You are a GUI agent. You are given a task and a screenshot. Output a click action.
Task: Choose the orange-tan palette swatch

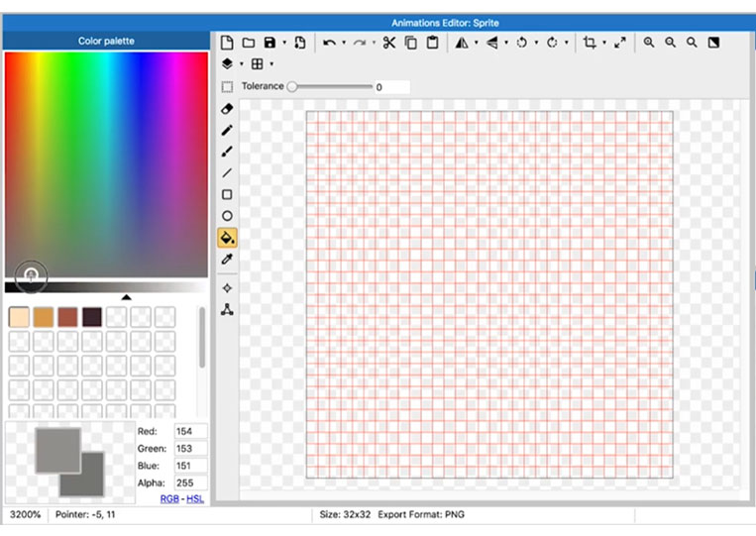44,317
